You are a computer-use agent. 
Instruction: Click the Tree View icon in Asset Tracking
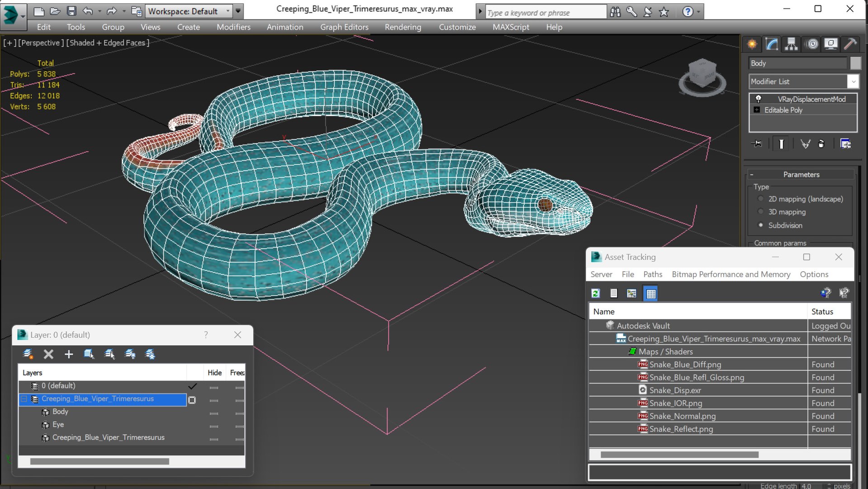tap(631, 293)
